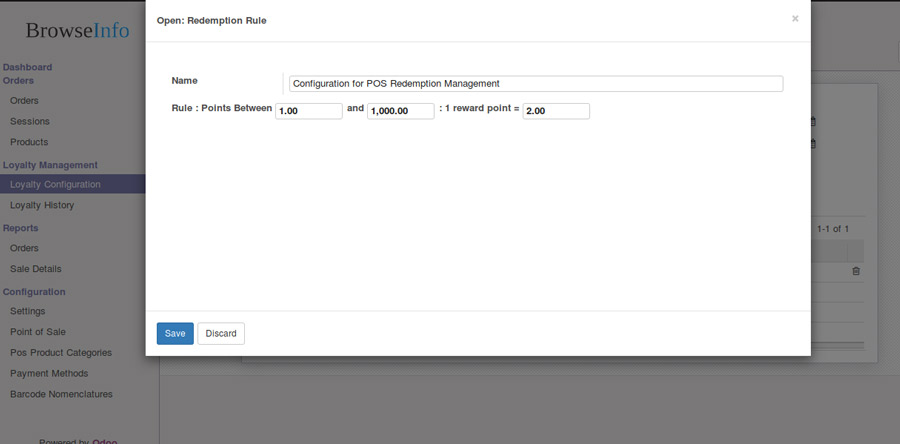
Task: Discard redemption rule changes
Action: 221,333
